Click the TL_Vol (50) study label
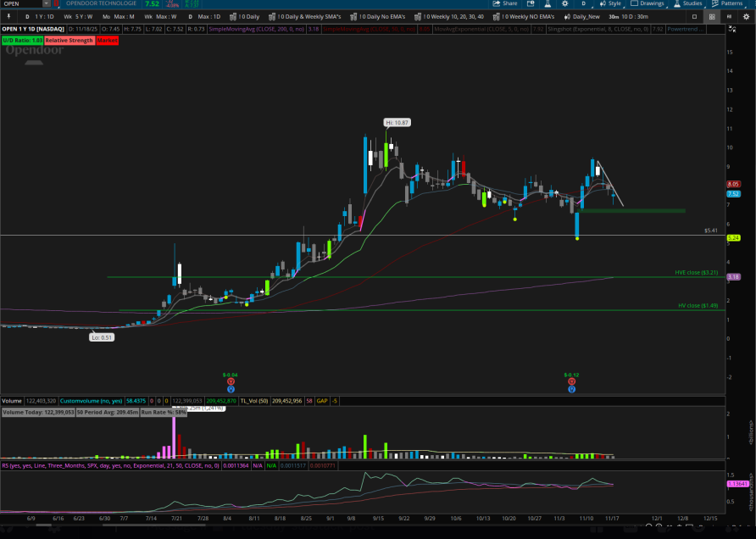The image size is (756, 539). click(x=254, y=401)
